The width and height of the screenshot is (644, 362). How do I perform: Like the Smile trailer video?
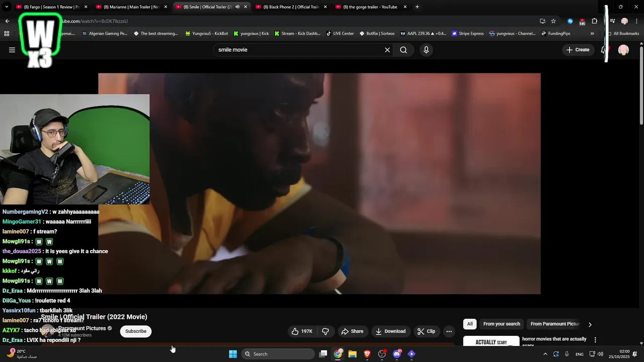(302, 331)
